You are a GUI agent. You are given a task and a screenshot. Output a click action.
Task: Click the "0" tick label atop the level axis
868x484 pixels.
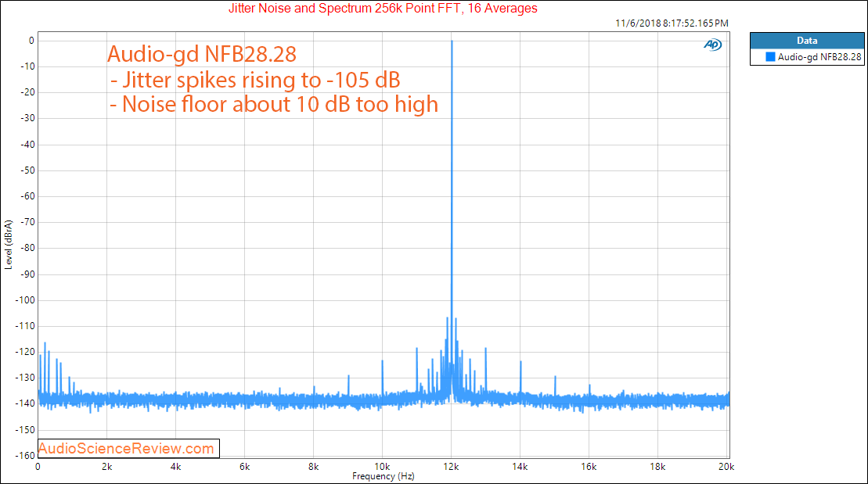31,41
